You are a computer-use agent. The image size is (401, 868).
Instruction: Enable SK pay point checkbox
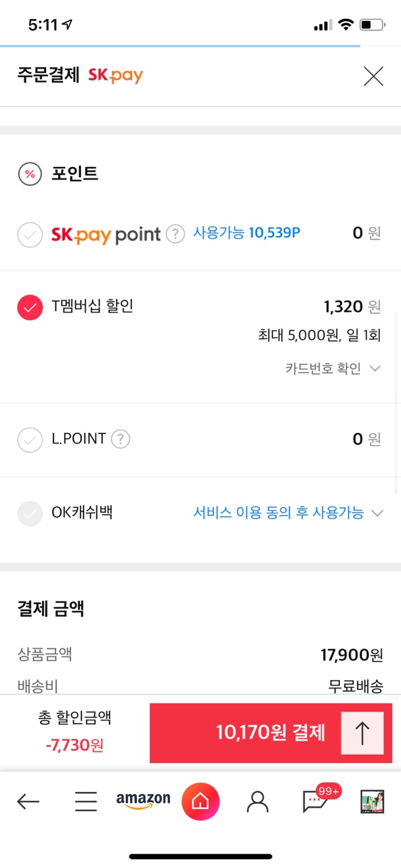pos(30,235)
